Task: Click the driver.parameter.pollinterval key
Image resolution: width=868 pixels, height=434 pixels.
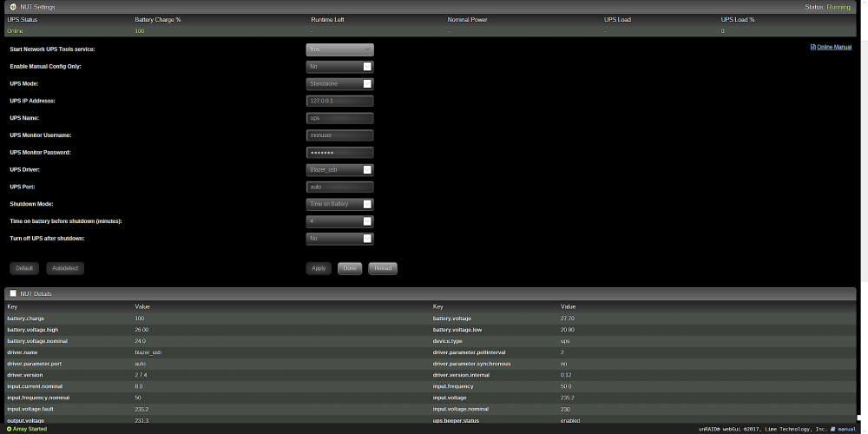Action: click(x=469, y=352)
